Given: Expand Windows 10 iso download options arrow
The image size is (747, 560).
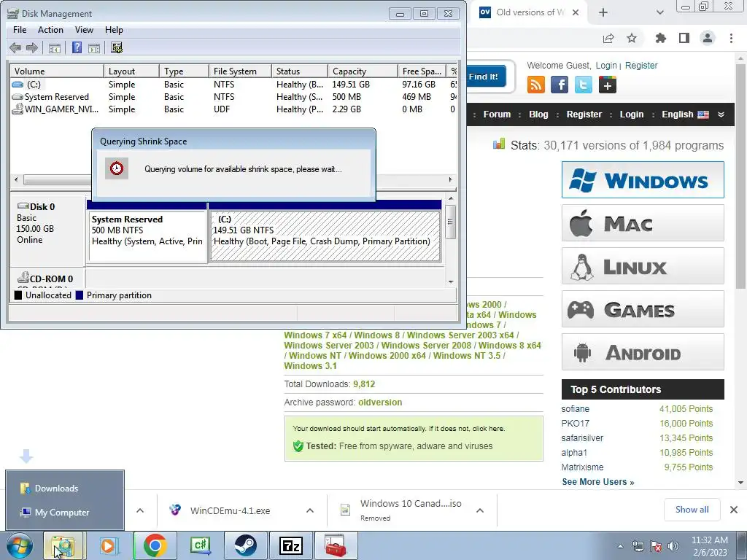Looking at the screenshot, I should pos(480,510).
